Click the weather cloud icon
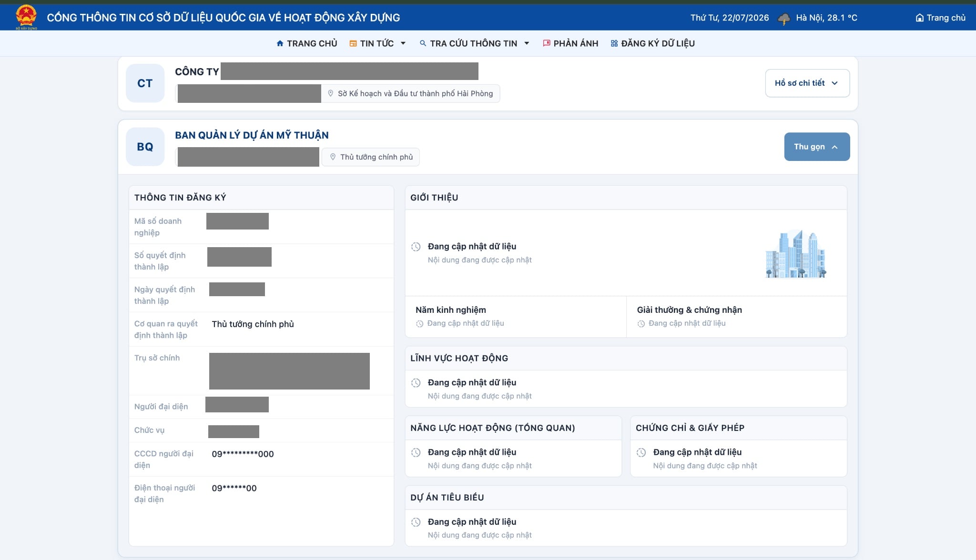976x560 pixels. [x=784, y=19]
